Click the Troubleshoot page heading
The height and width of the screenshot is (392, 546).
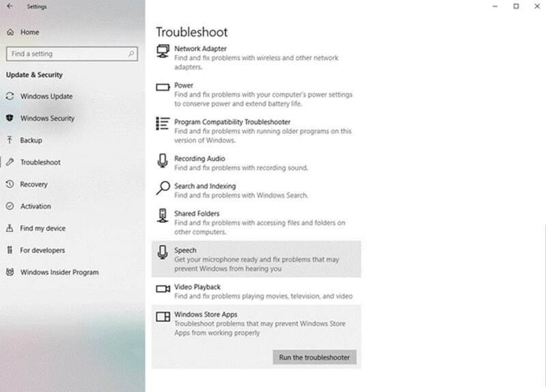click(192, 32)
